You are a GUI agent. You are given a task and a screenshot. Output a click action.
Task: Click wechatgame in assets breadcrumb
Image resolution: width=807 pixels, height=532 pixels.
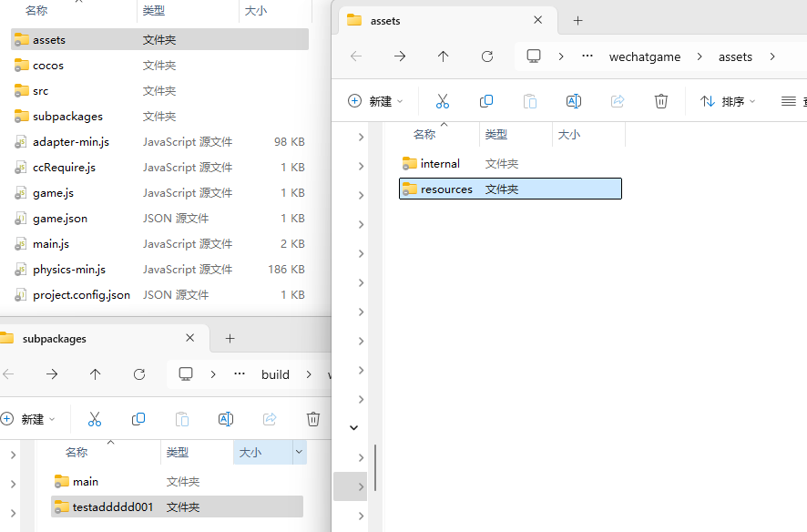tap(645, 56)
